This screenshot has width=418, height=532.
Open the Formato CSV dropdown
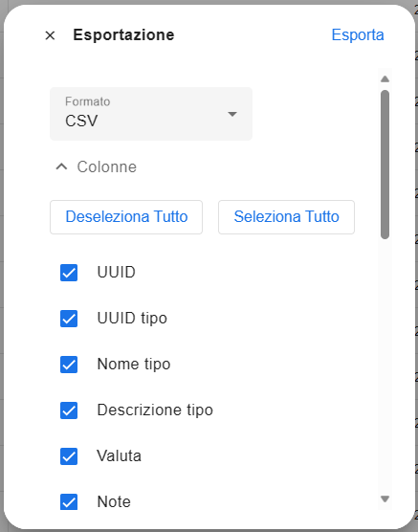pos(151,114)
